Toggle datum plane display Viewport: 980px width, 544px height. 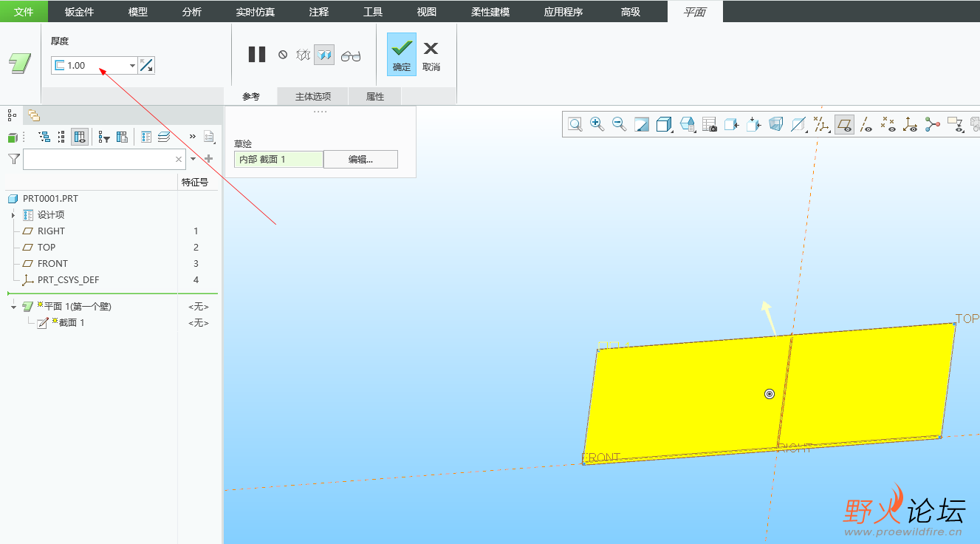click(x=844, y=124)
